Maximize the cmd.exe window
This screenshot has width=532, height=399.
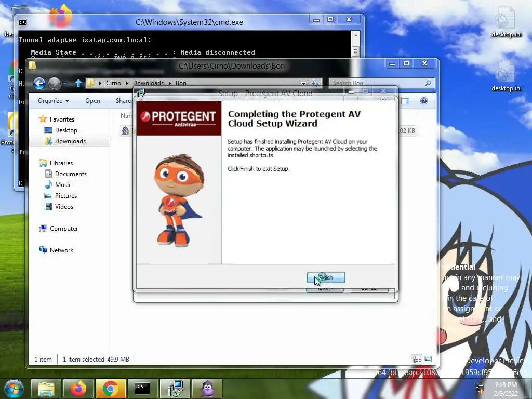point(330,20)
